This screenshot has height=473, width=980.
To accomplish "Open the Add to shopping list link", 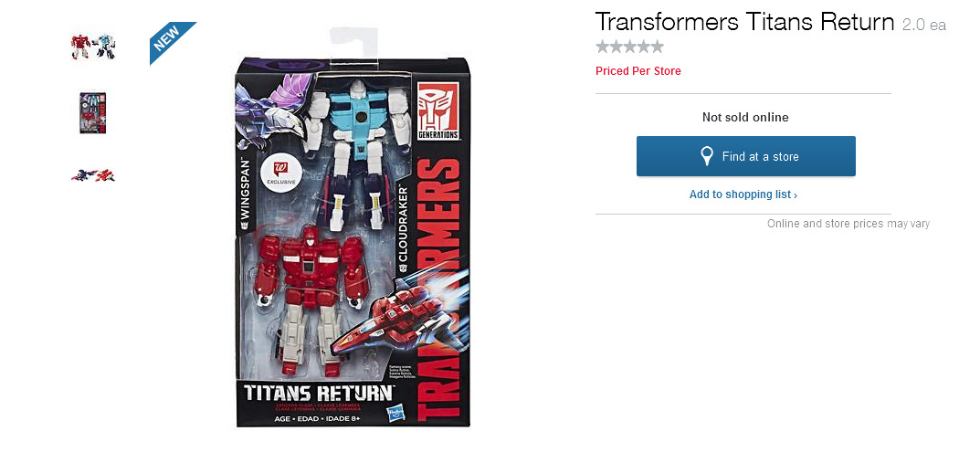I will click(743, 194).
